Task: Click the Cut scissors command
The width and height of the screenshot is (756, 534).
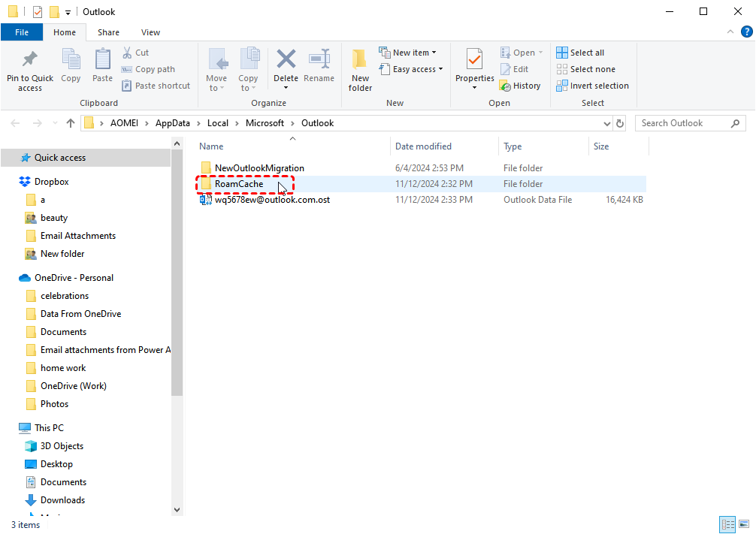Action: click(135, 53)
